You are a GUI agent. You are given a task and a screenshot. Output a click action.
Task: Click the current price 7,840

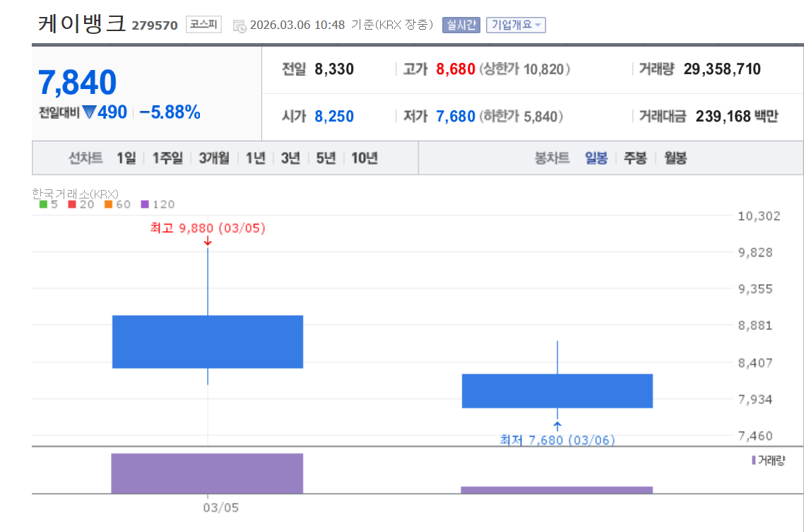pyautogui.click(x=78, y=82)
